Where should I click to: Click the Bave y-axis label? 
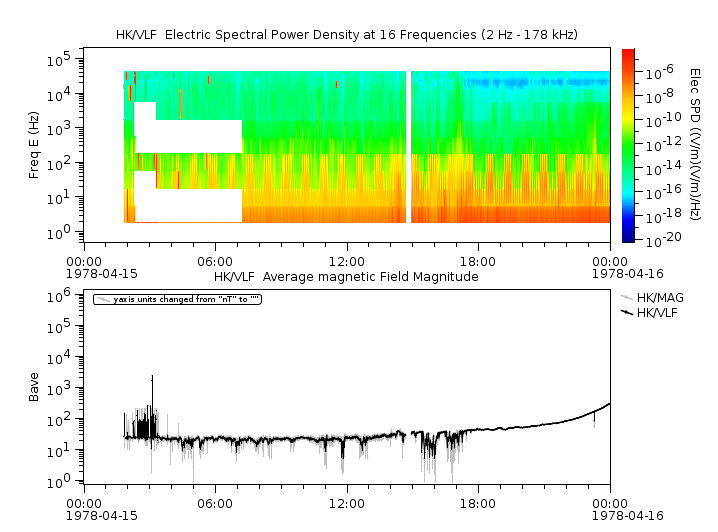(33, 387)
